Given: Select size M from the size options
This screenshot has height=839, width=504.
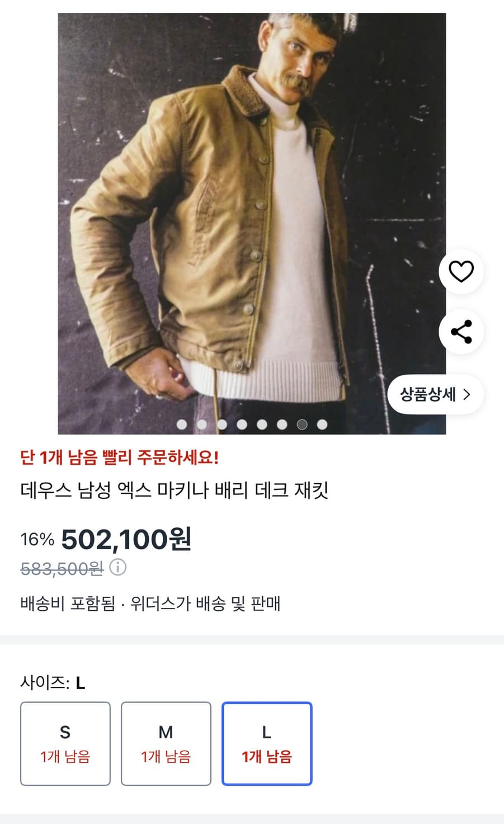Looking at the screenshot, I should point(166,743).
